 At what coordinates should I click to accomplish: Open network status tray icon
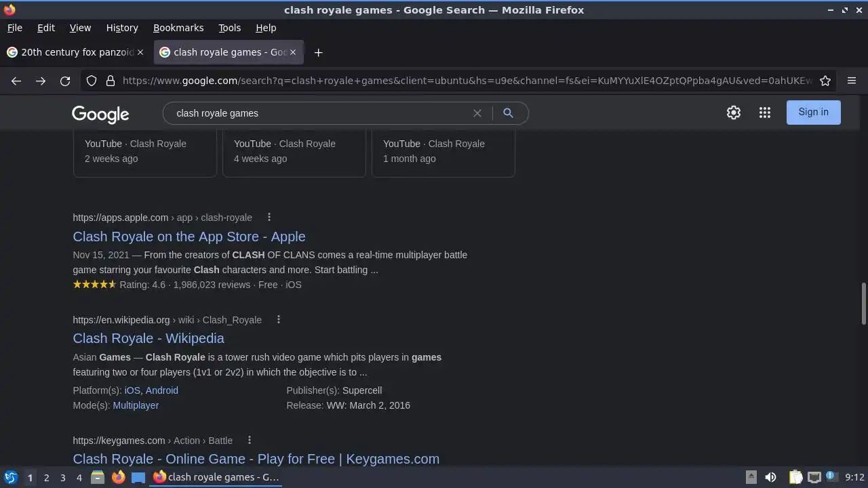(x=814, y=477)
